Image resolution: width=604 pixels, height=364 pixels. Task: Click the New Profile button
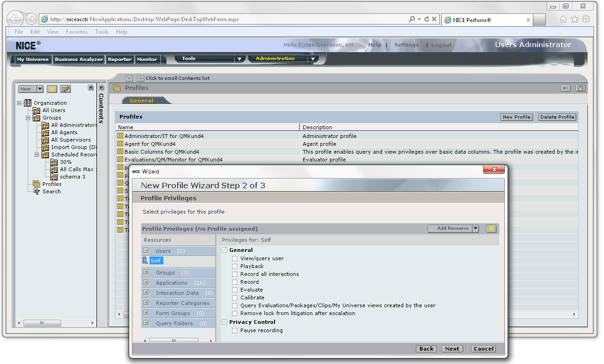(x=516, y=117)
